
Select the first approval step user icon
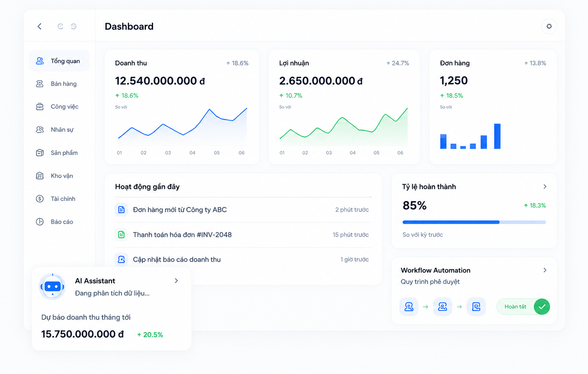coord(409,307)
